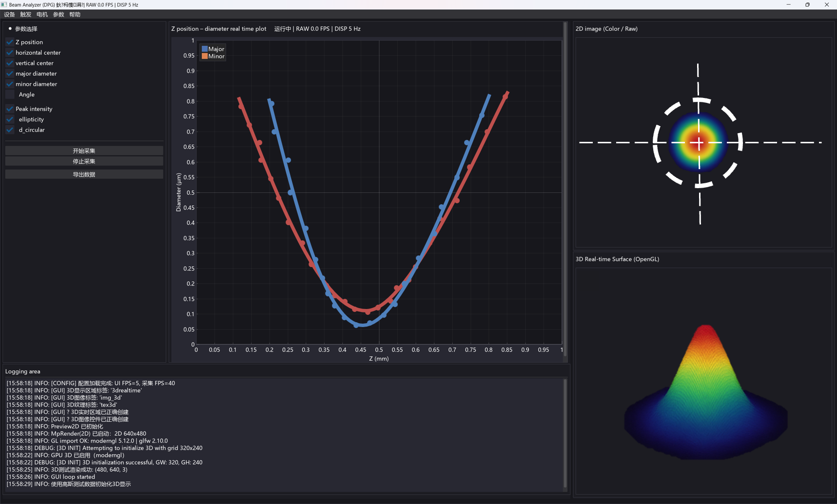Click the orange Minor legend swatch
This screenshot has height=504, width=837.
click(205, 56)
